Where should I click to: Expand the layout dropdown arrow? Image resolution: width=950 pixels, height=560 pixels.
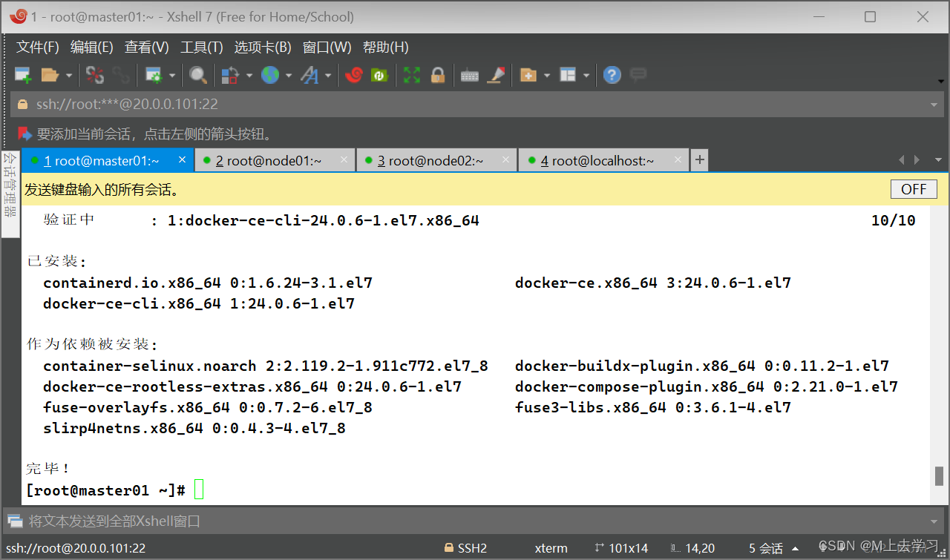tap(586, 75)
